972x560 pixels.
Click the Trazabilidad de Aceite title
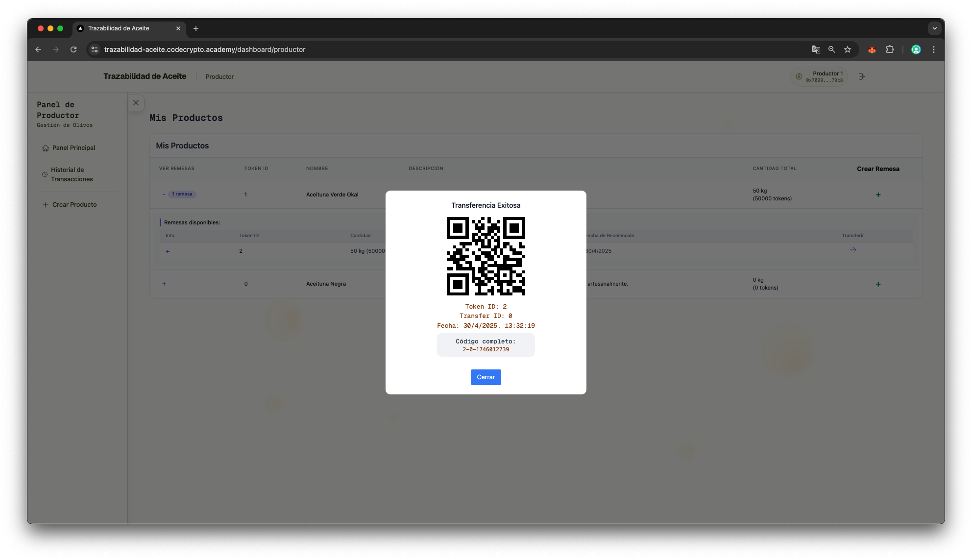point(145,76)
